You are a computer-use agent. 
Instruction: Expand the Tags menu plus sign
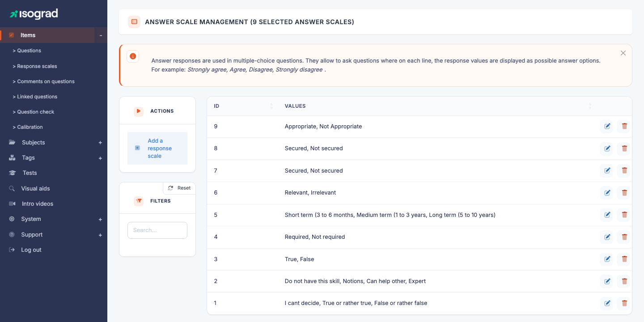tap(100, 158)
